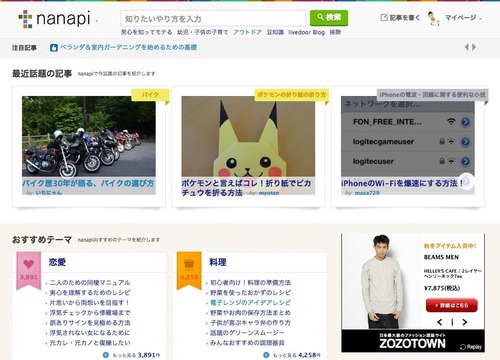Click the pink heart 恋愛 ribbon icon
Image resolution: width=500 pixels, height=360 pixels.
click(29, 270)
